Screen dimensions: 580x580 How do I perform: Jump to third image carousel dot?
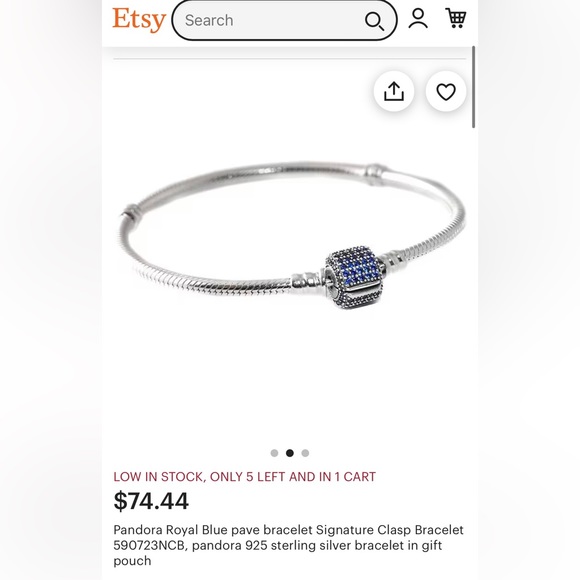click(305, 453)
